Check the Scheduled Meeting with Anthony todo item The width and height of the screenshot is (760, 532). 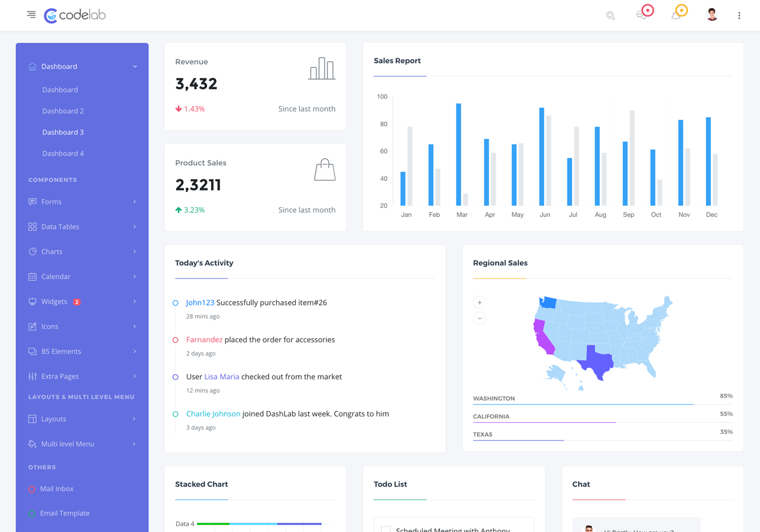point(385,528)
